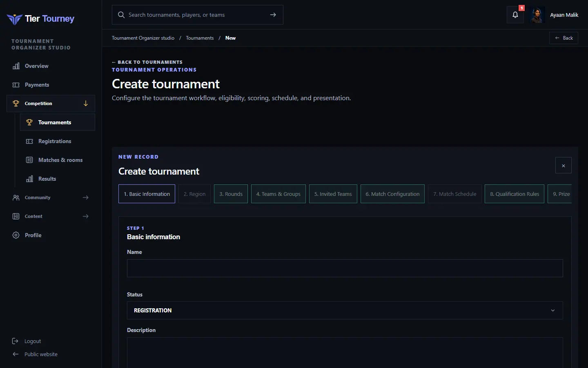588x368 pixels.
Task: Click the Competition trophy icon
Action: (x=16, y=103)
